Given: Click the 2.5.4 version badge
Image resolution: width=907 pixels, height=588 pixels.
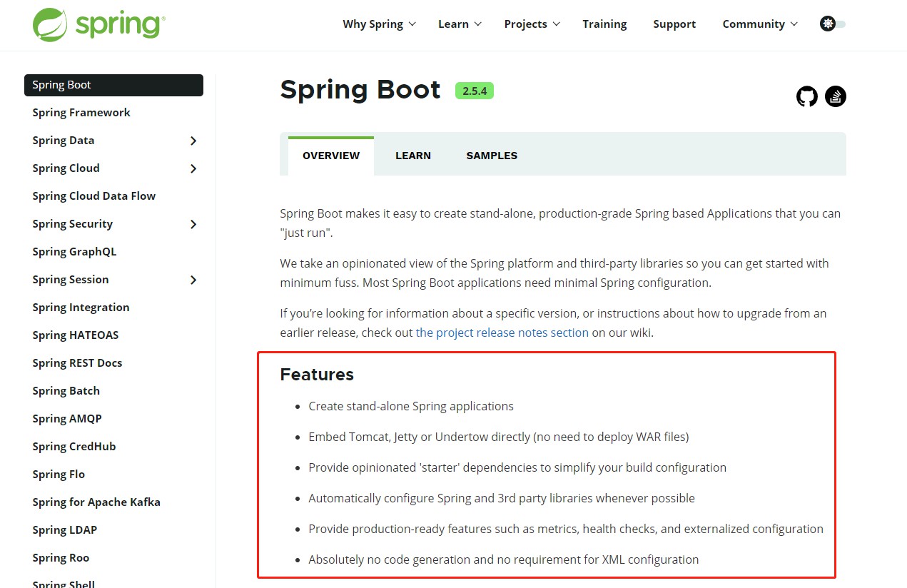Looking at the screenshot, I should tap(475, 91).
